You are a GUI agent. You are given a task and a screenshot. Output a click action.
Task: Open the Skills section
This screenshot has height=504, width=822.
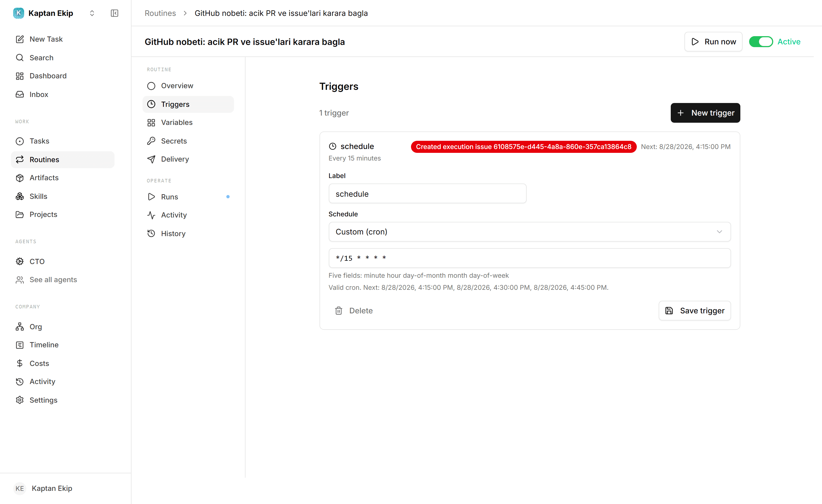pos(62,196)
